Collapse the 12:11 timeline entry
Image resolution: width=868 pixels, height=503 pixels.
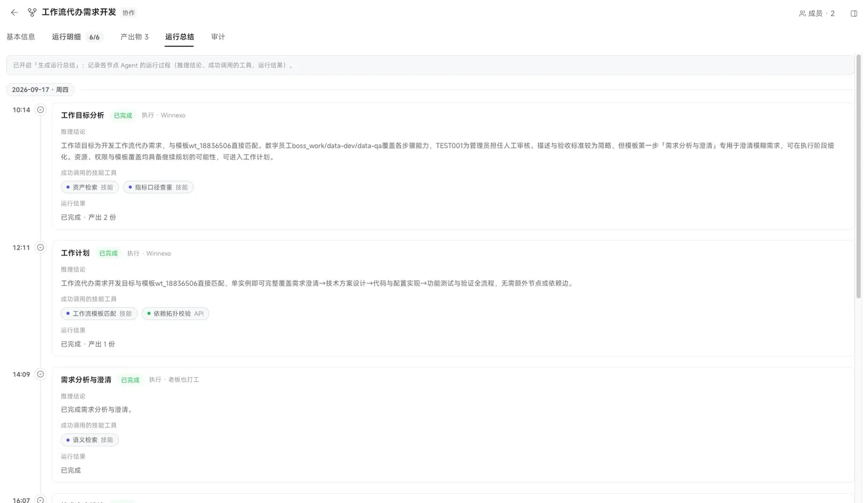point(40,247)
